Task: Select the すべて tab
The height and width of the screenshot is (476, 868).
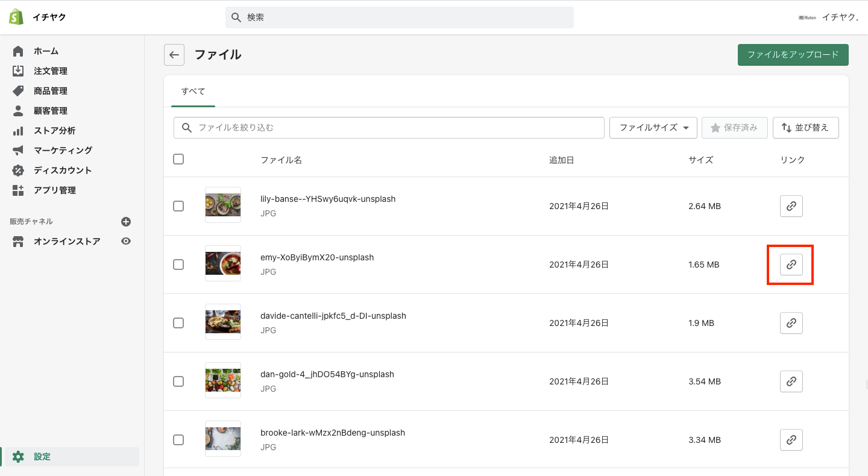Action: [193, 92]
